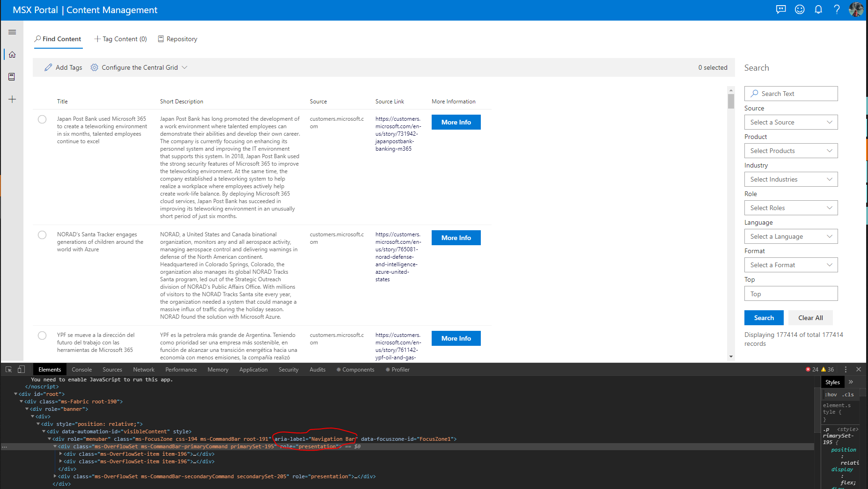
Task: Open DevTools Components tab
Action: 355,369
